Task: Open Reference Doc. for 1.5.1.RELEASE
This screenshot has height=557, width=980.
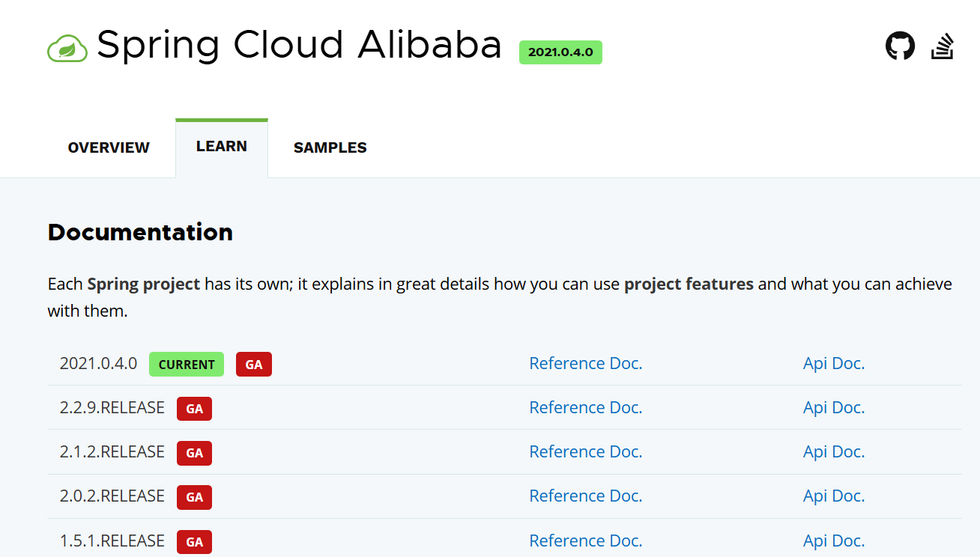Action: (x=586, y=541)
